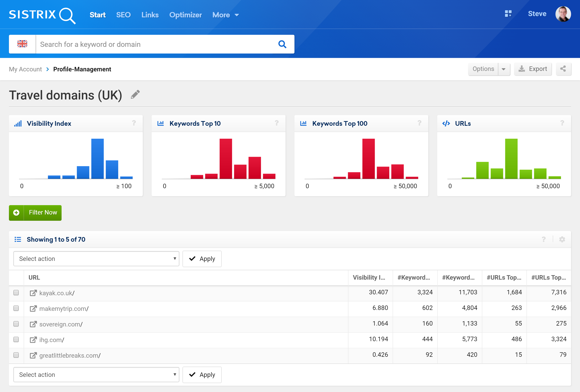The image size is (580, 392).
Task: Click the URLs code brackets icon
Action: (x=446, y=124)
